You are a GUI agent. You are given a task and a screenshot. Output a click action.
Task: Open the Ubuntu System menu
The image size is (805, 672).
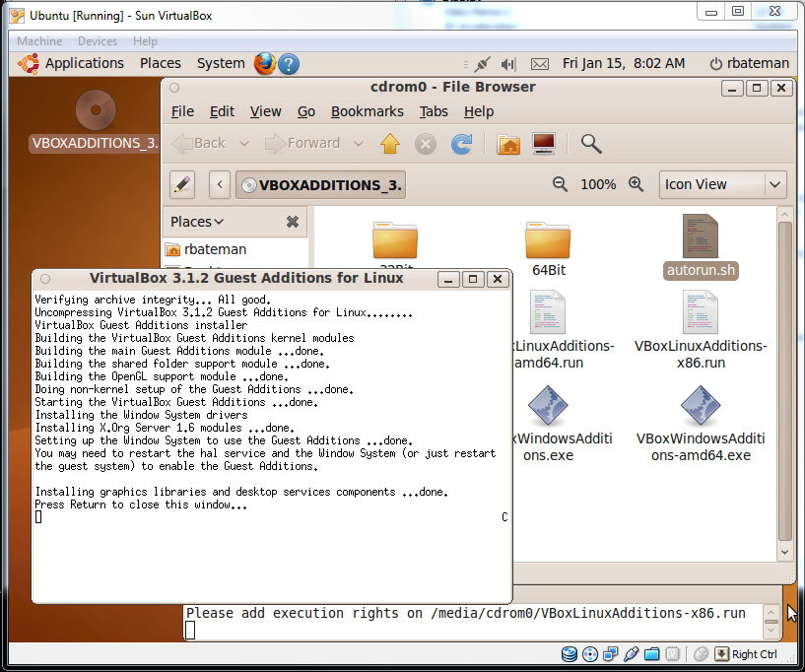click(x=221, y=64)
